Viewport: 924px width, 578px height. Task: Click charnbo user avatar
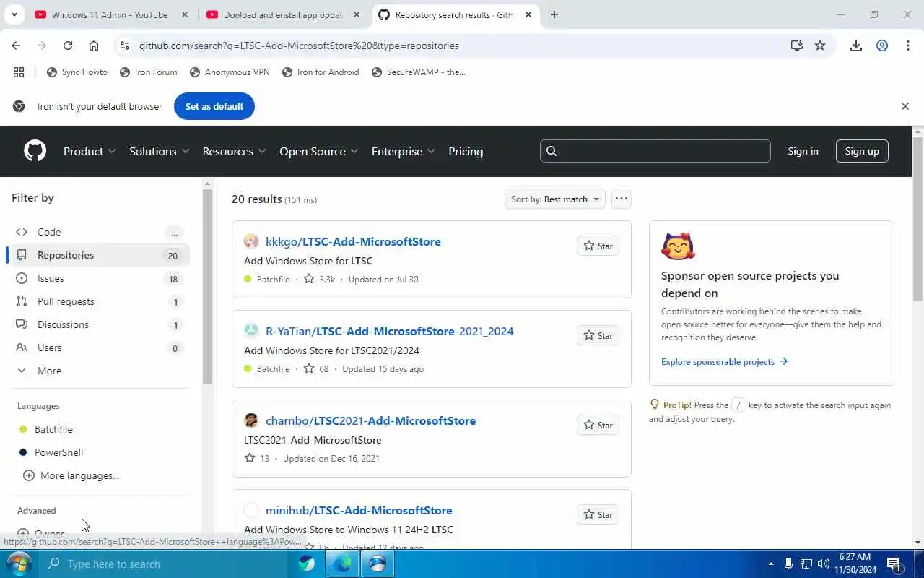coord(251,420)
